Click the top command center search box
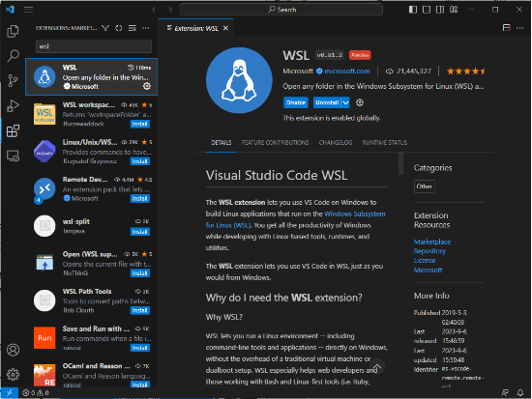Viewport: 532px width, 399px height. 281,10
